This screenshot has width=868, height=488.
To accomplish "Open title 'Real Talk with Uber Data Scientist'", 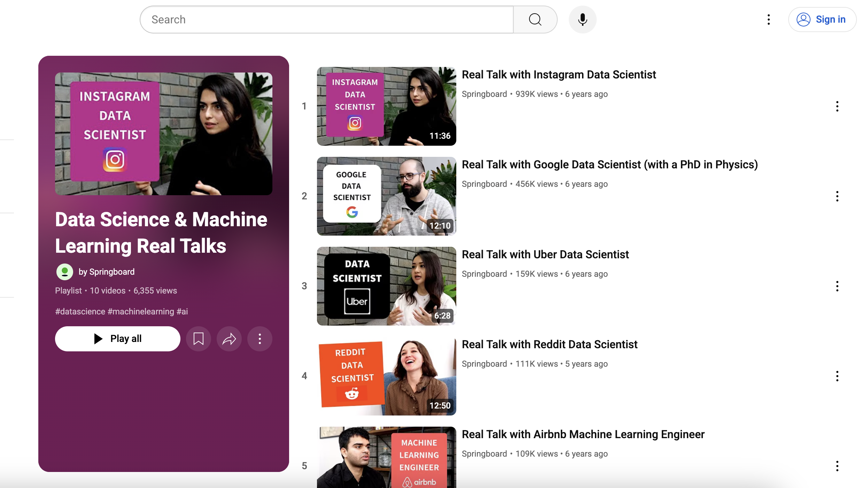I will 545,254.
